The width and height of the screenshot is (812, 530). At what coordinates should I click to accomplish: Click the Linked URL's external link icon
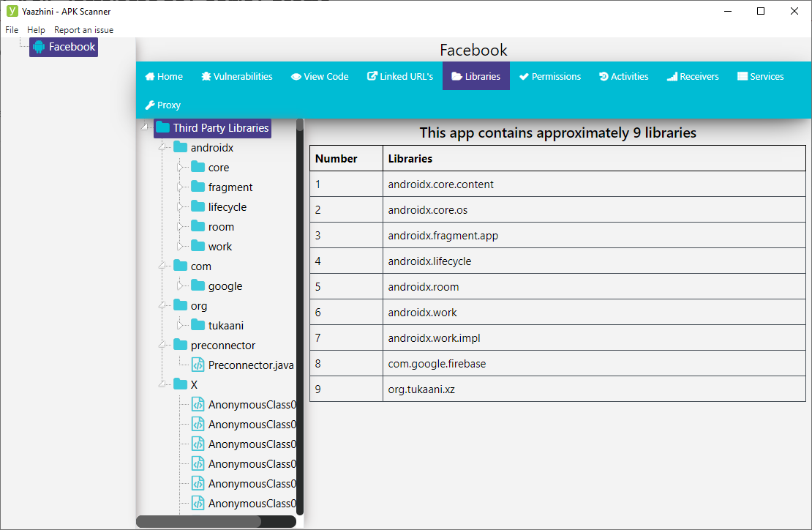pos(372,76)
